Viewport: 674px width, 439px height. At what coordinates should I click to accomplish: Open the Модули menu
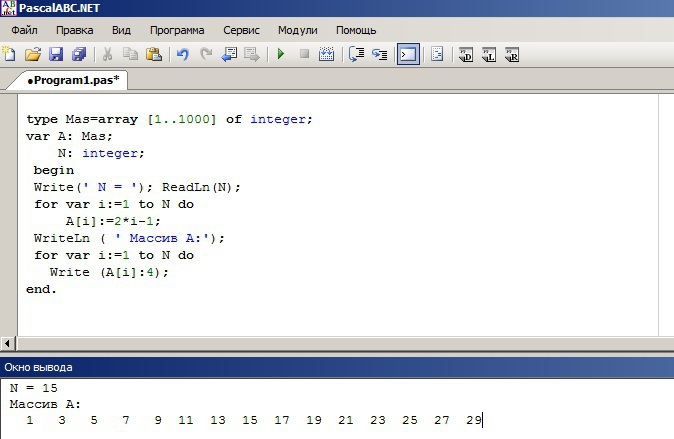[x=297, y=30]
